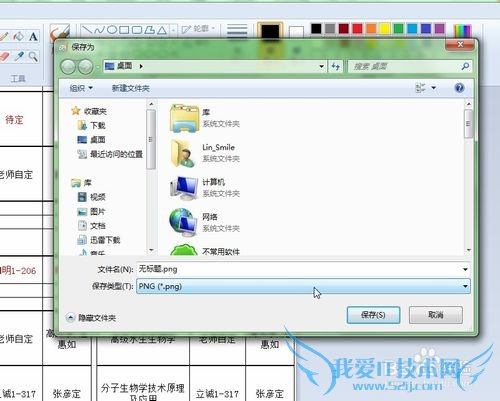The image size is (500, 401).
Task: Change view with the views icon
Action: click(420, 88)
